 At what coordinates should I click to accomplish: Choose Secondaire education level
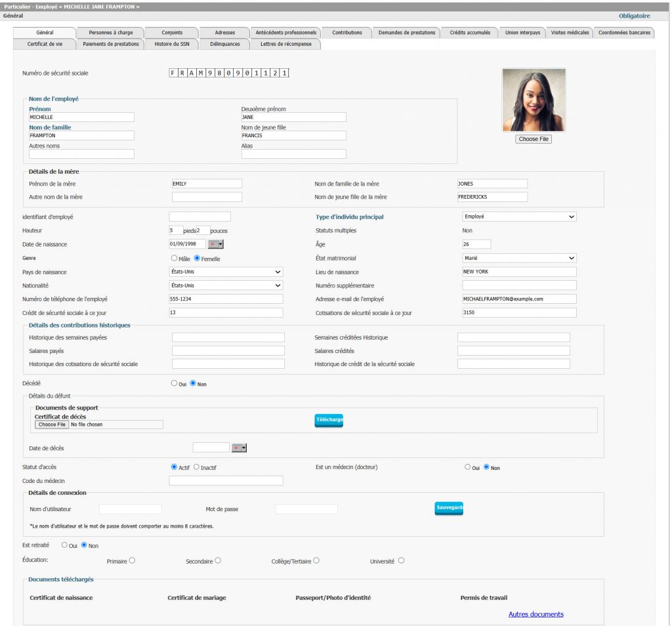pos(218,560)
